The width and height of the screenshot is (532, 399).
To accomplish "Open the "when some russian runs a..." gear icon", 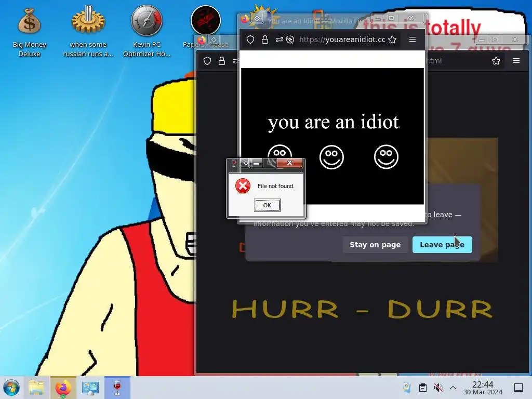I will tap(88, 32).
